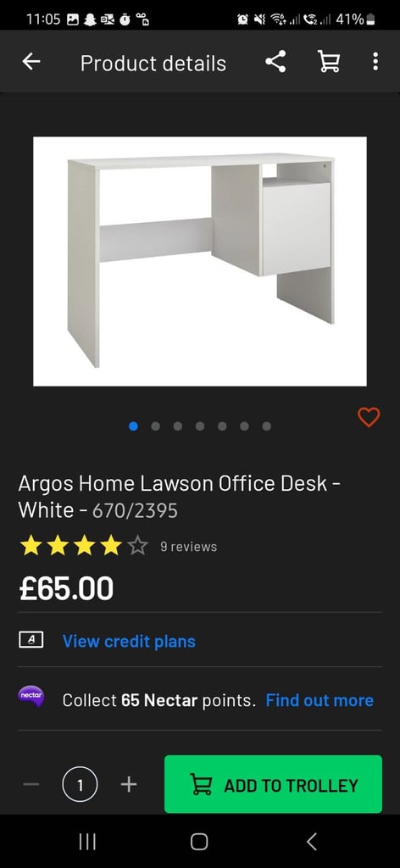Open View credit plans link

129,641
